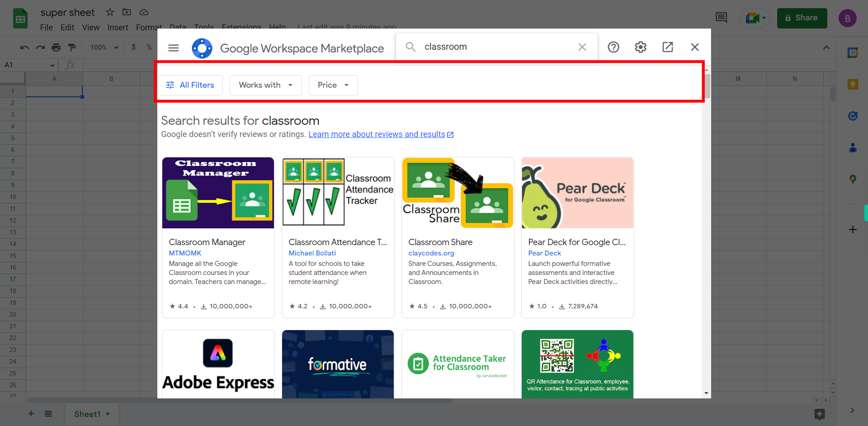Click the Marketplace dialog scroll down arrow

point(706,393)
